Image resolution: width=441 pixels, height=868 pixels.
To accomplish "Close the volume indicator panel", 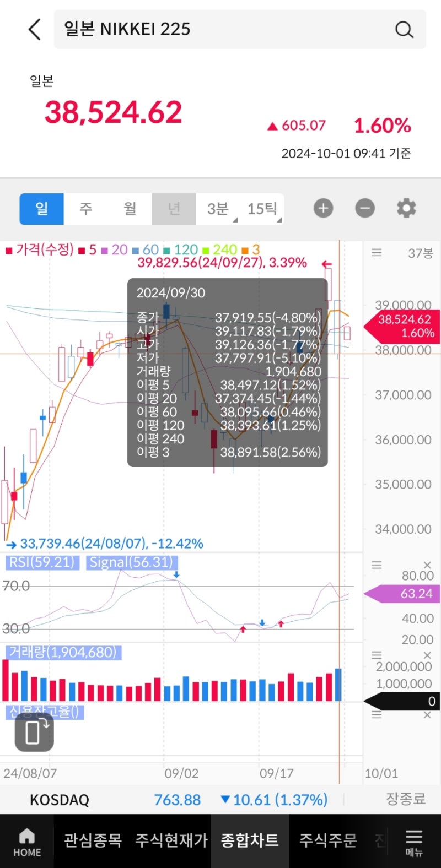I will pyautogui.click(x=427, y=655).
